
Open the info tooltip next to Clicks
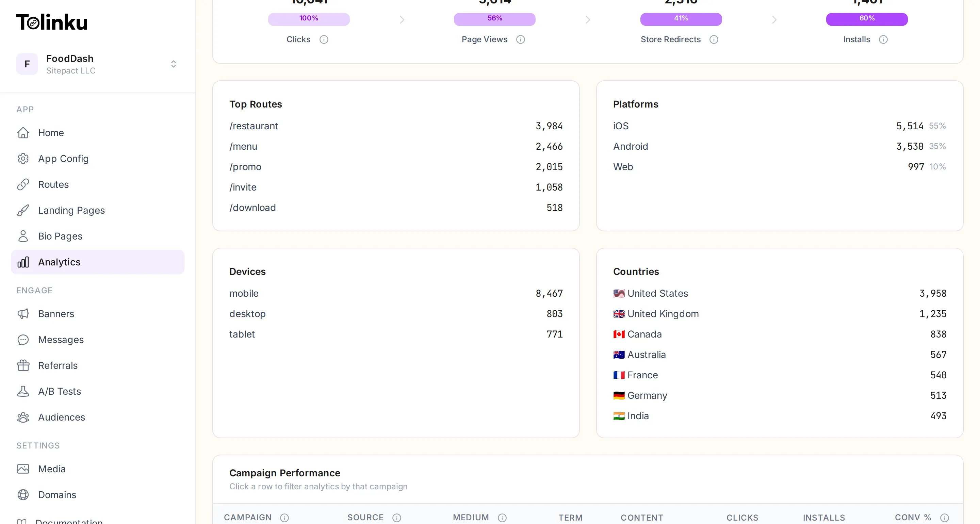pos(324,39)
